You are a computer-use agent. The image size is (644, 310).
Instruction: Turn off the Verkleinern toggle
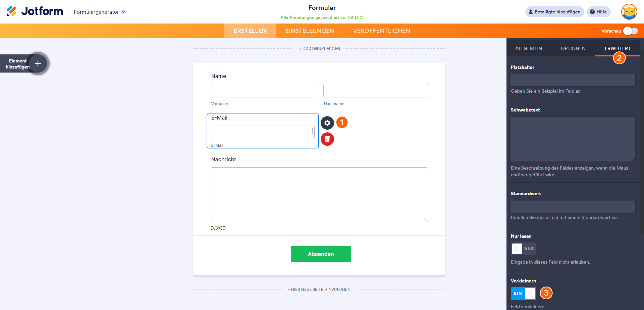[523, 294]
